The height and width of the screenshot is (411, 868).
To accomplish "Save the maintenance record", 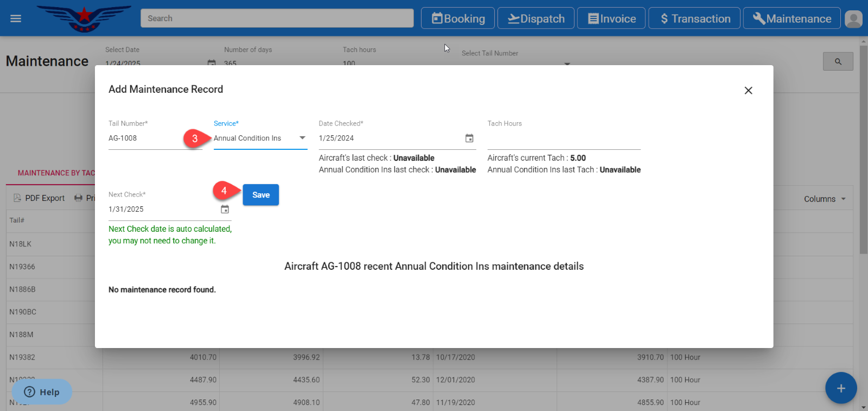I will click(x=260, y=195).
